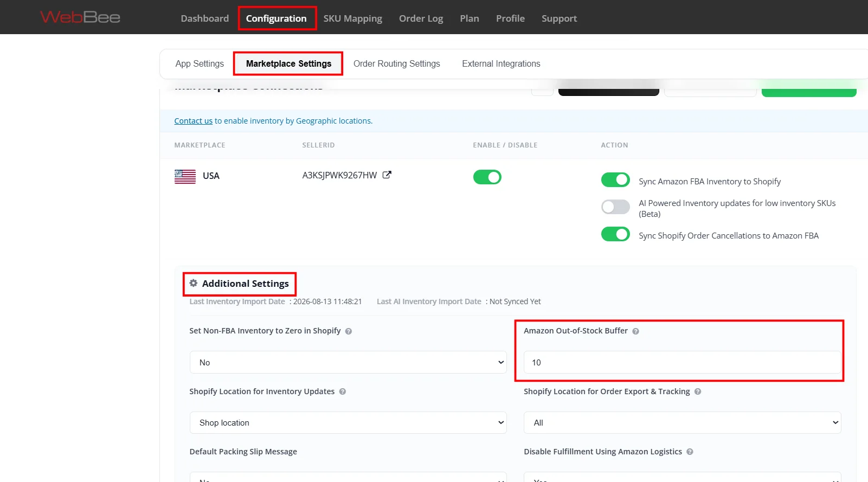
Task: Click the Additional Settings heading
Action: 246,284
